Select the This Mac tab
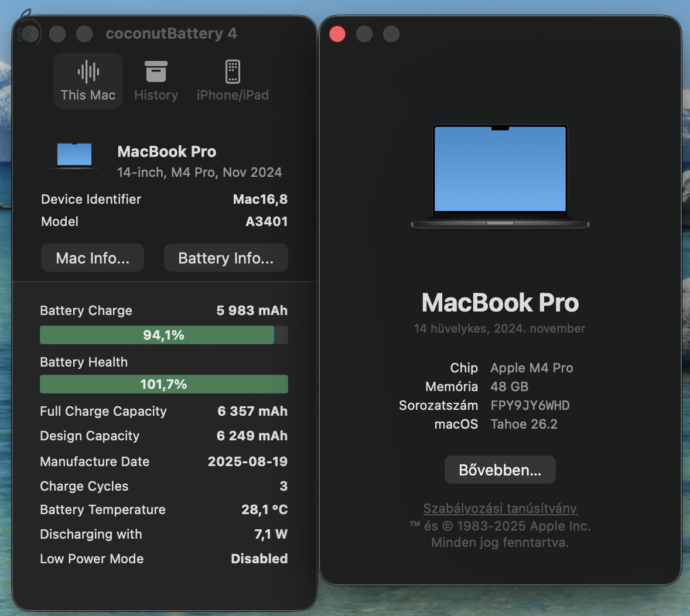This screenshot has height=616, width=690. point(88,81)
